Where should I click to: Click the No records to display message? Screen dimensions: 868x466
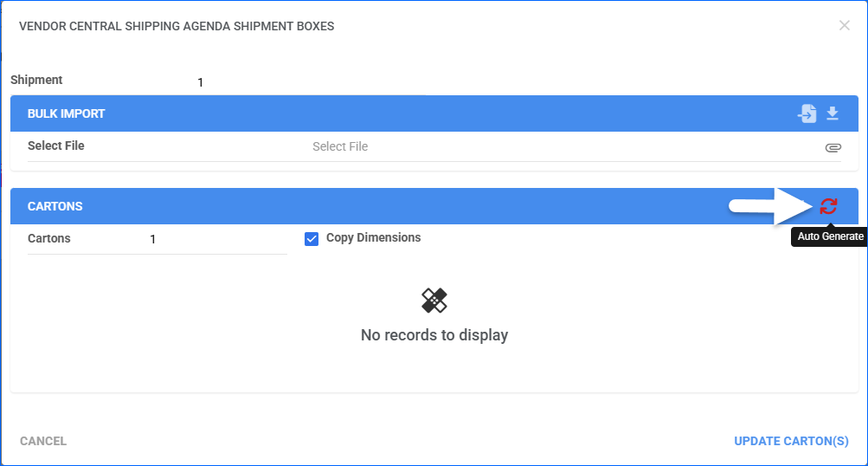click(434, 334)
